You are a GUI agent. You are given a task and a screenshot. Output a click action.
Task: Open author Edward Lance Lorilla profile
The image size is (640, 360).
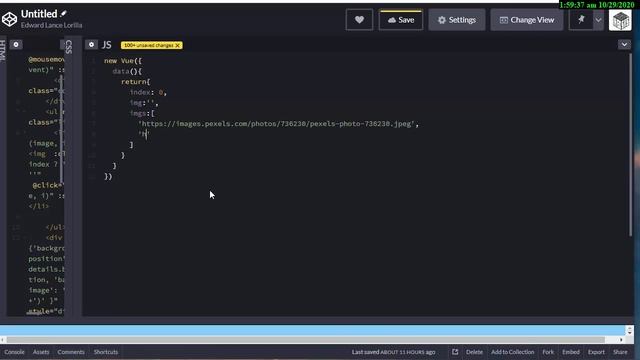point(51,25)
